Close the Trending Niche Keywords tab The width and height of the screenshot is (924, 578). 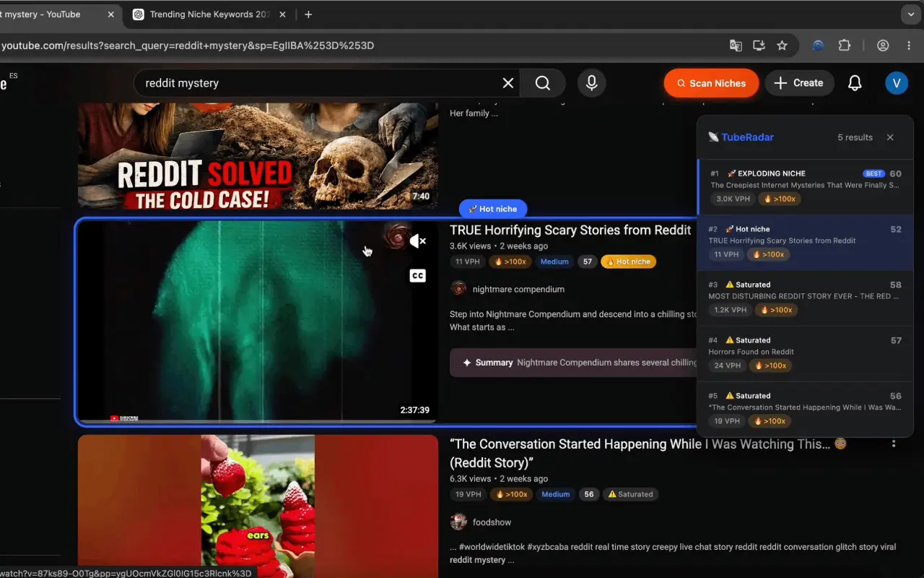click(282, 14)
